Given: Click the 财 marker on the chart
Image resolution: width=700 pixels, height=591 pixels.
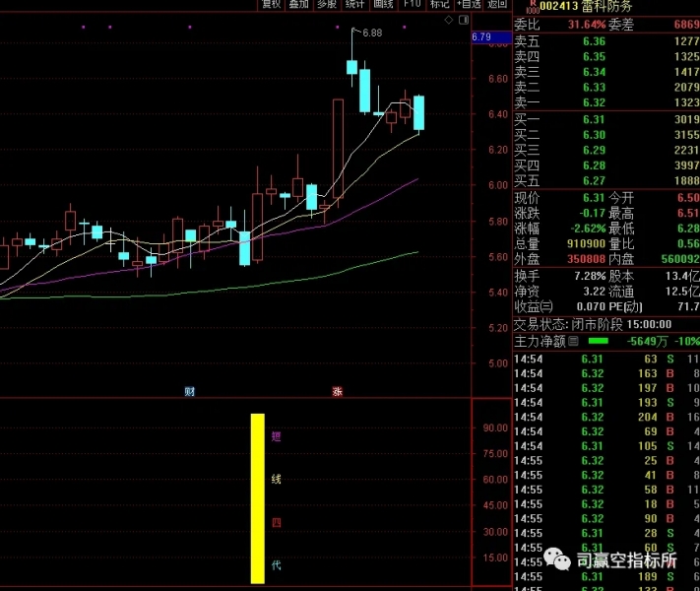Looking at the screenshot, I should click(x=189, y=392).
